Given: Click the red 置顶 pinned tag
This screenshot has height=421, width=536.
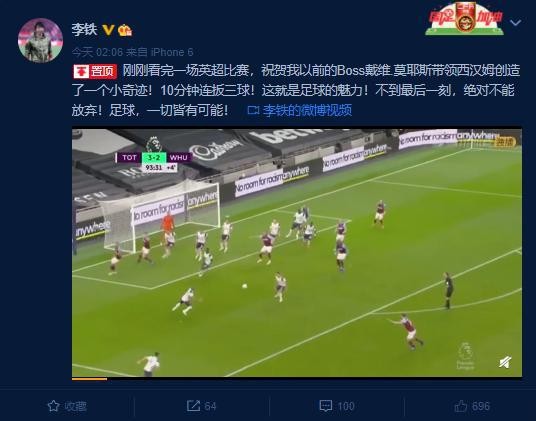Looking at the screenshot, I should [95, 71].
